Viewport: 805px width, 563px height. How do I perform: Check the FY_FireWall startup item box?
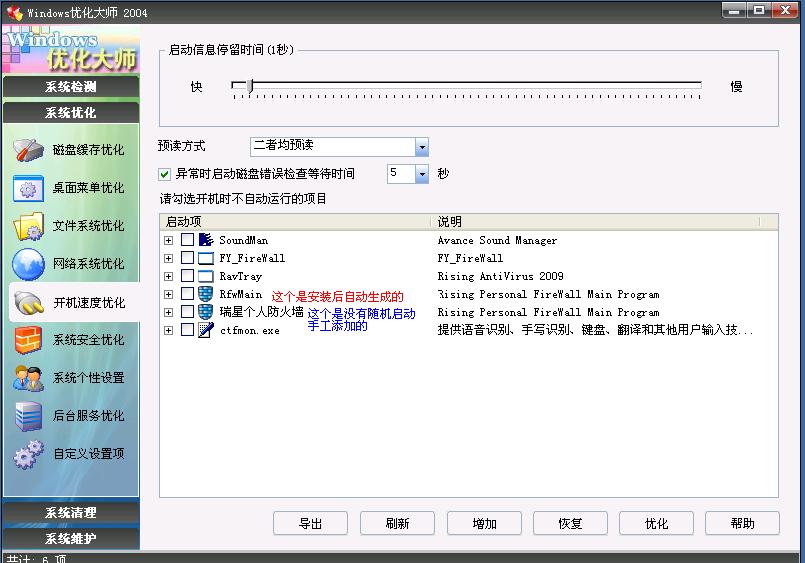coord(187,258)
